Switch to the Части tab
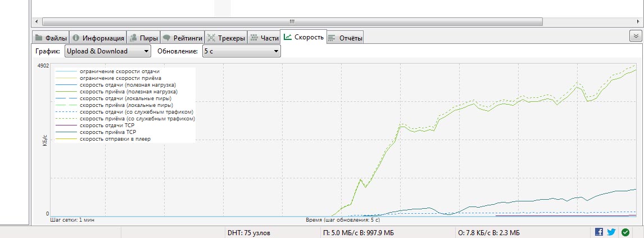Image resolution: width=644 pixels, height=238 pixels. tap(264, 38)
